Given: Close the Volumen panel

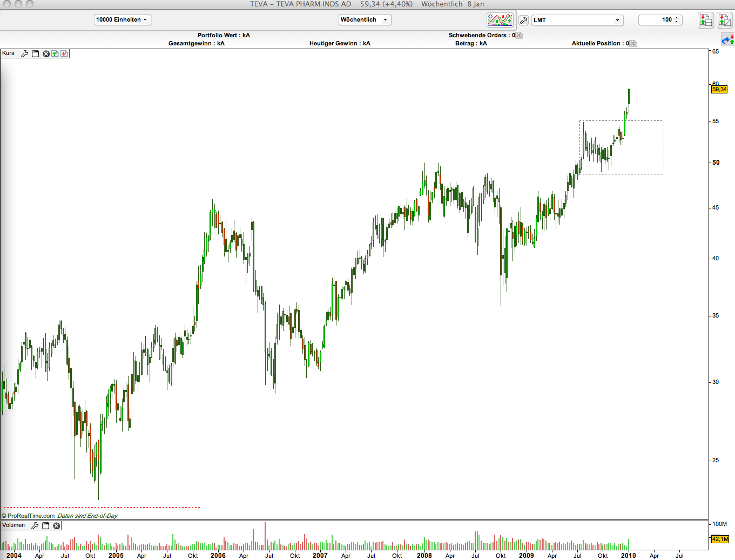Looking at the screenshot, I should 56,525.
